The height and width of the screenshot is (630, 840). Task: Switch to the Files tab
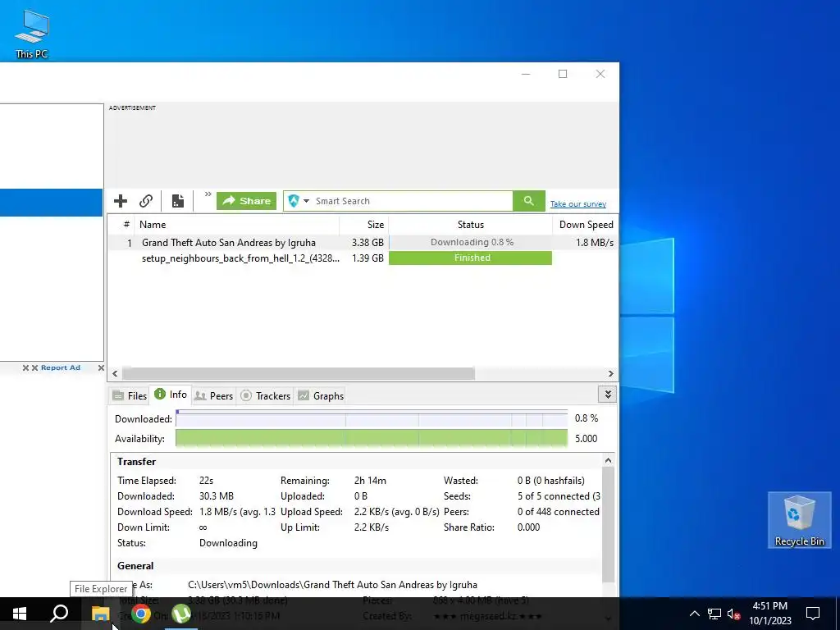click(x=129, y=395)
